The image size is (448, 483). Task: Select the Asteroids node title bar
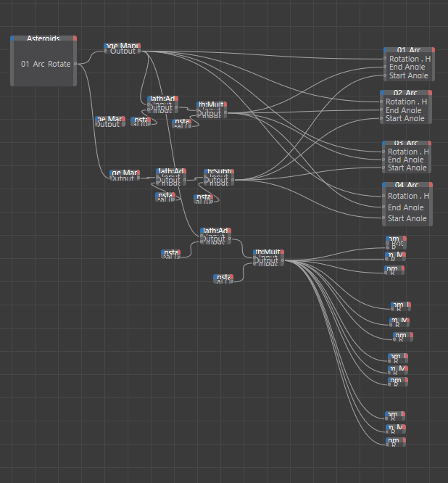click(43, 38)
